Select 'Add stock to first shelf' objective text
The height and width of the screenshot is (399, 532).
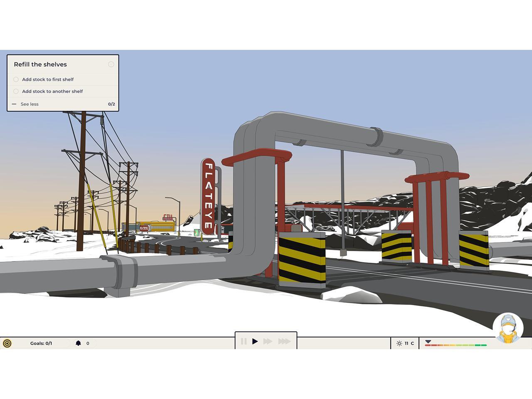(x=48, y=79)
